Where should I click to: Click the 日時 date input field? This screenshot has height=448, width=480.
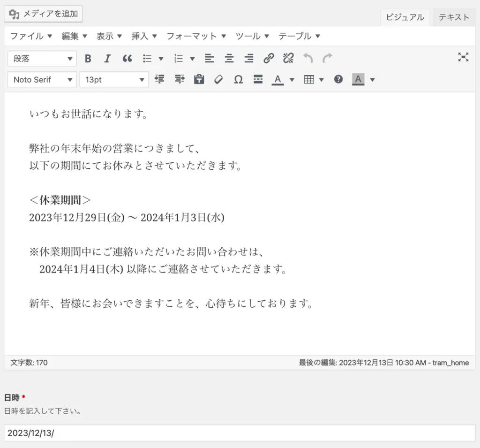click(240, 433)
